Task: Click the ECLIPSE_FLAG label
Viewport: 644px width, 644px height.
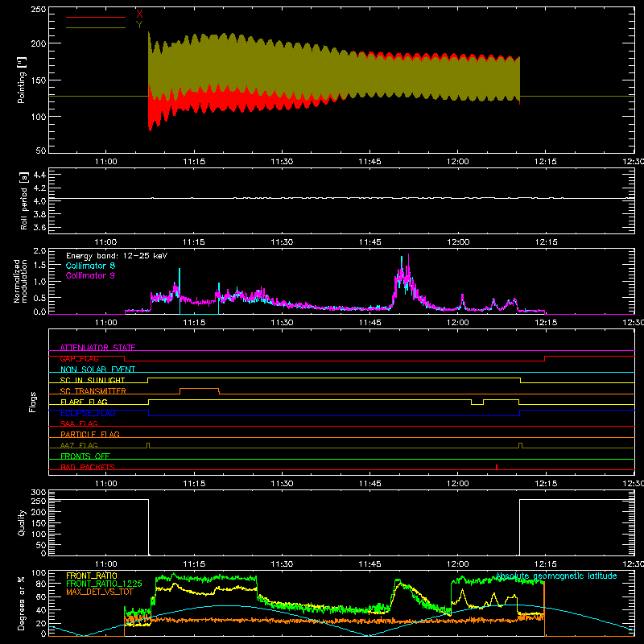Action: (88, 413)
